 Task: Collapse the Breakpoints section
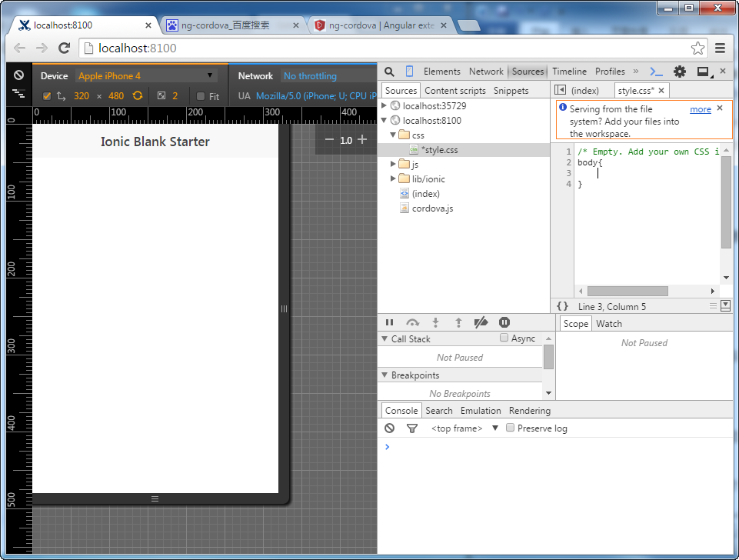click(384, 375)
